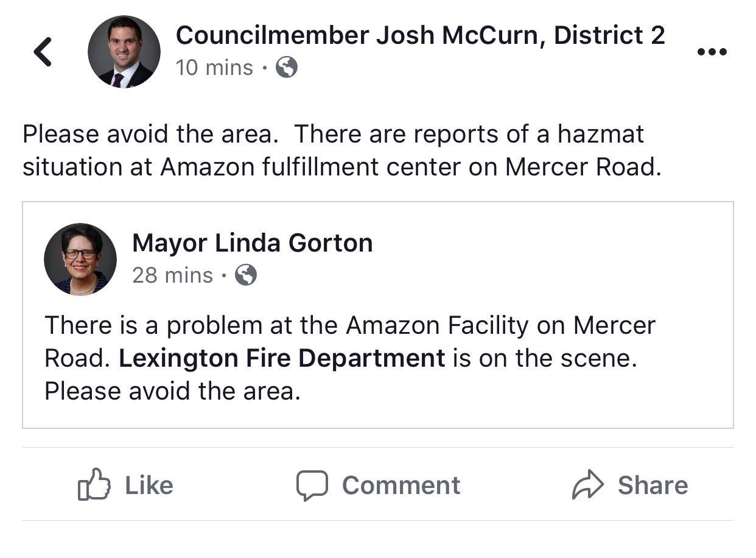Click the globe icon beside 28 mins

coord(246,275)
